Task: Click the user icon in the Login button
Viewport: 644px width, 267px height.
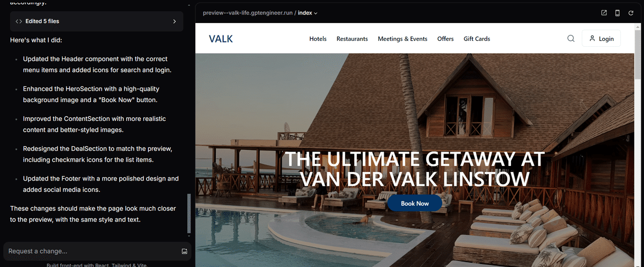Action: (x=592, y=39)
